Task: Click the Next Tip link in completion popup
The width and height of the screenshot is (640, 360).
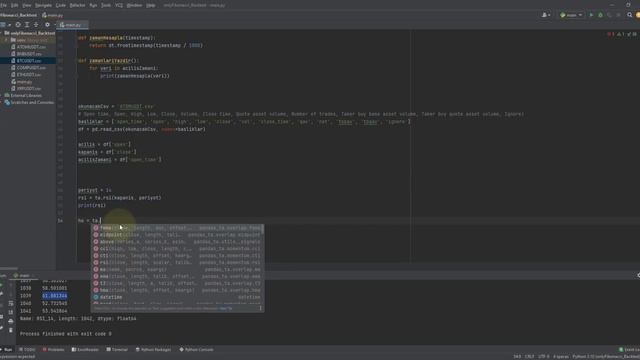Action: (226, 308)
